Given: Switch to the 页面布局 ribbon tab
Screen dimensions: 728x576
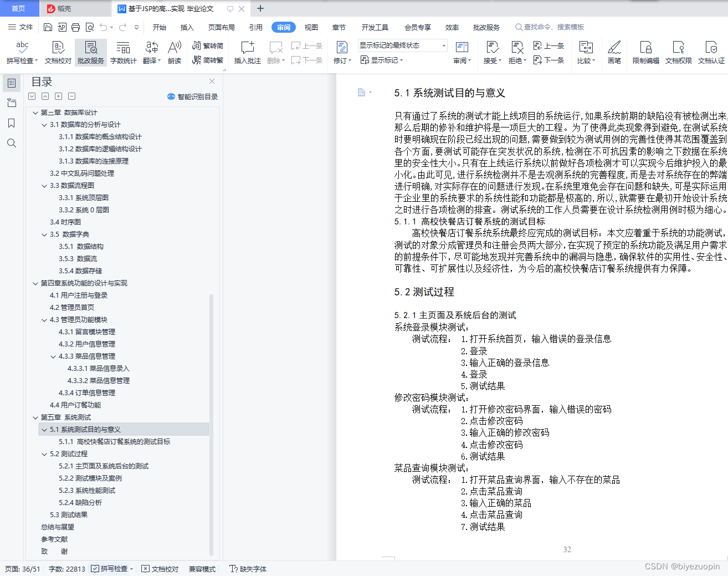Looking at the screenshot, I should (x=222, y=27).
